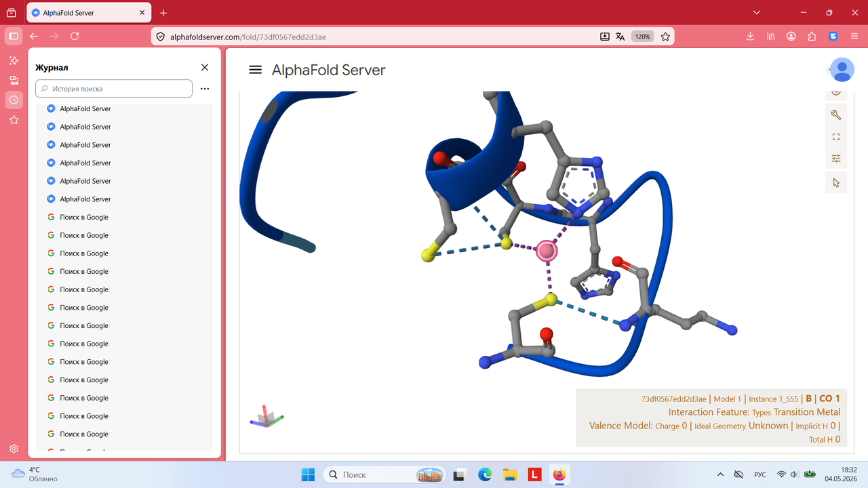
Task: Close the Журнал history panel
Action: 205,67
